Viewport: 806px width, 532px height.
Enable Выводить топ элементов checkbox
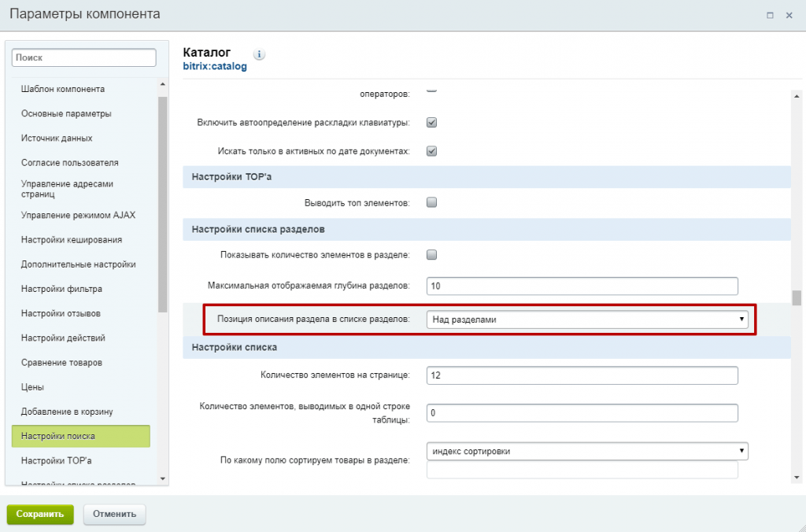coord(431,202)
